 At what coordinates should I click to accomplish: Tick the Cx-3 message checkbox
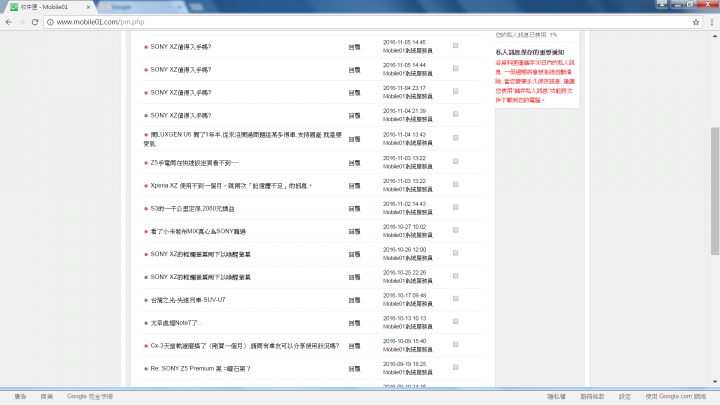point(456,344)
